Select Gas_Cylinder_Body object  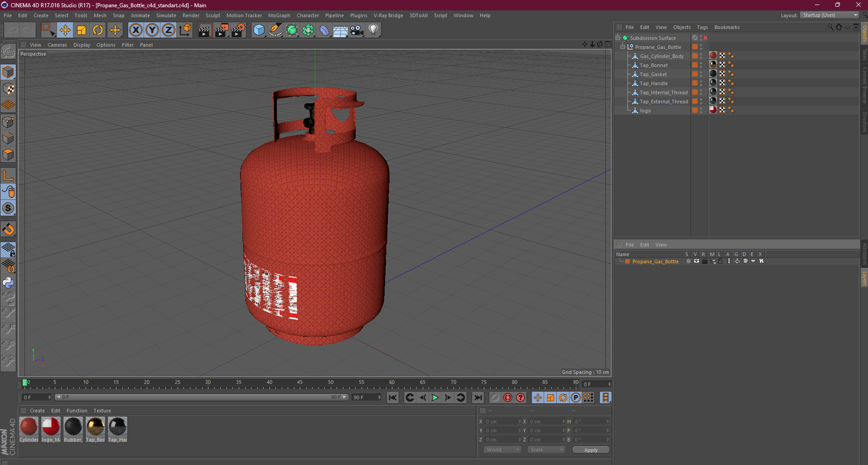coord(661,56)
